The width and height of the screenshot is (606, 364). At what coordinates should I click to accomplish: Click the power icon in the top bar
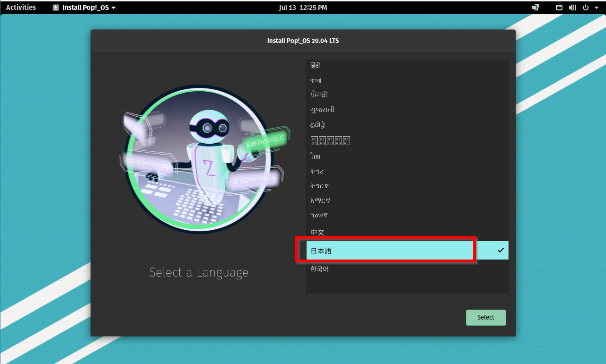[586, 8]
